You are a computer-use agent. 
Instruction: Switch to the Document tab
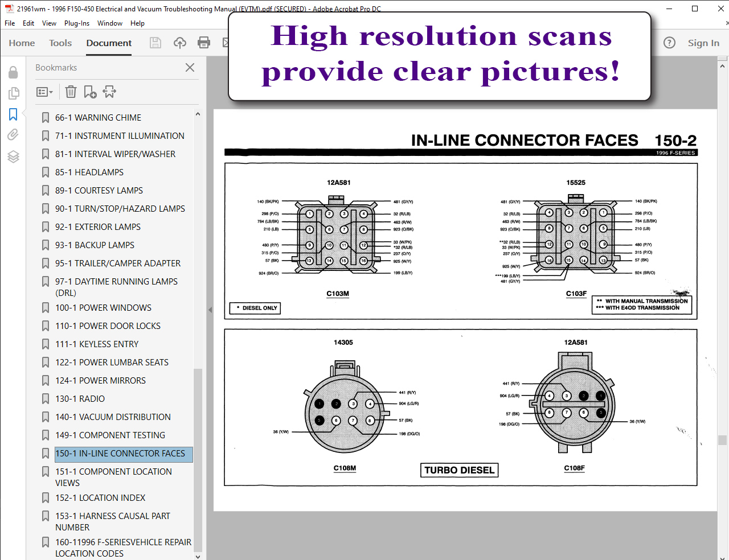point(109,43)
